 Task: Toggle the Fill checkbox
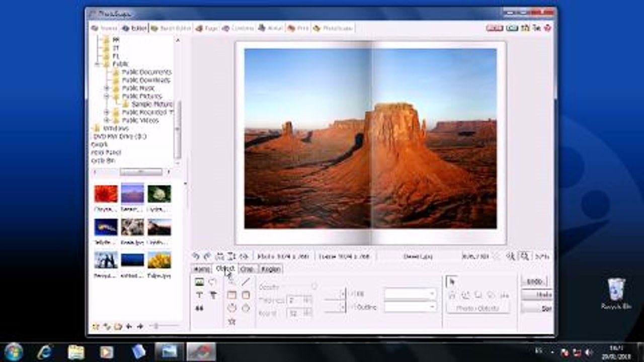click(x=352, y=293)
